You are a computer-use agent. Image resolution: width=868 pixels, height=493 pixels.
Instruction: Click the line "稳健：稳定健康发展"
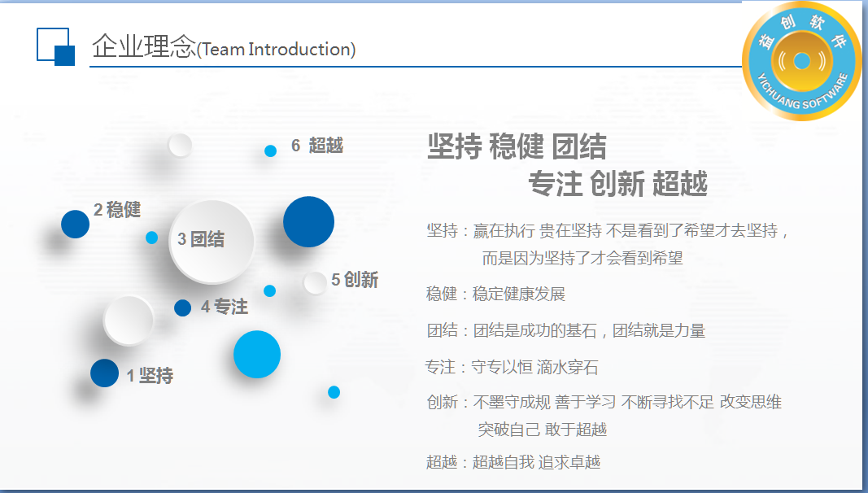point(495,294)
